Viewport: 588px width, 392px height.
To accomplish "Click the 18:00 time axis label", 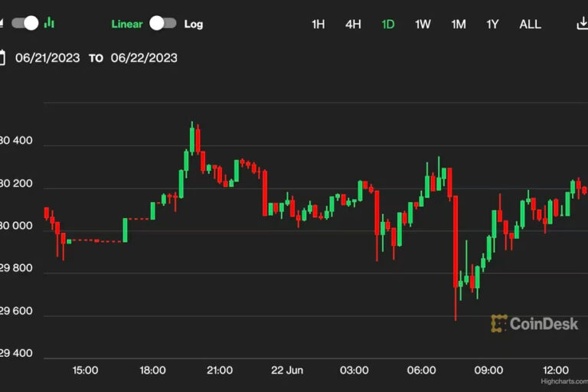I will pyautogui.click(x=152, y=371).
